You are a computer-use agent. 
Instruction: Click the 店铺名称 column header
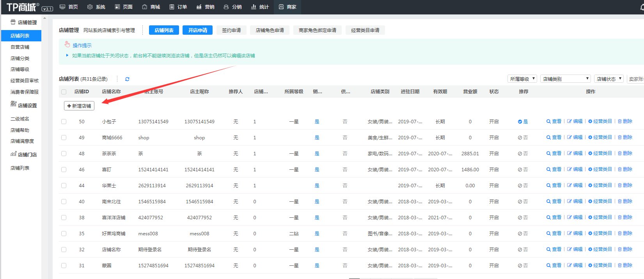click(x=111, y=92)
